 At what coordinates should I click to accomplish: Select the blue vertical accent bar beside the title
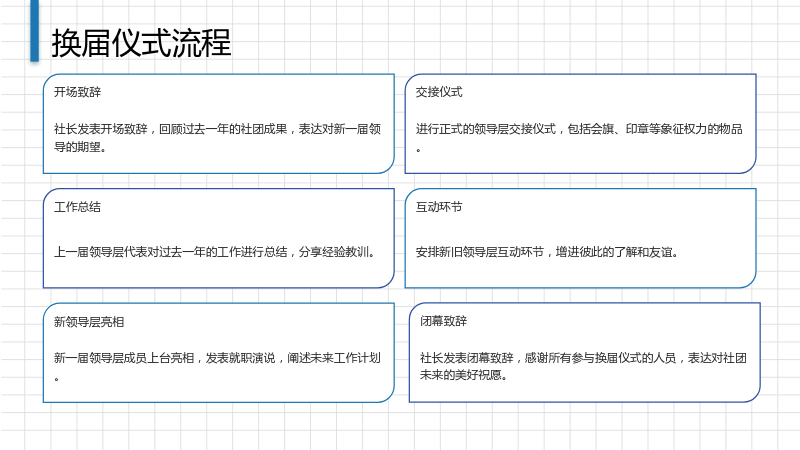point(34,31)
